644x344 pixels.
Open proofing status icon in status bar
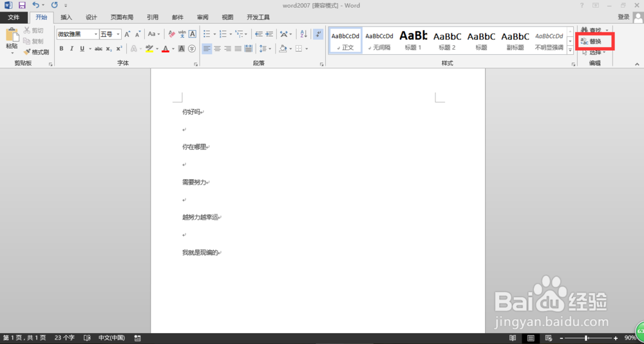tap(87, 338)
